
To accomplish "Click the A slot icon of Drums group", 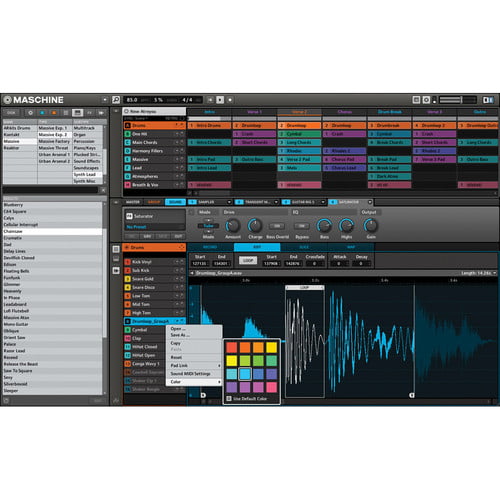I will pos(127,125).
